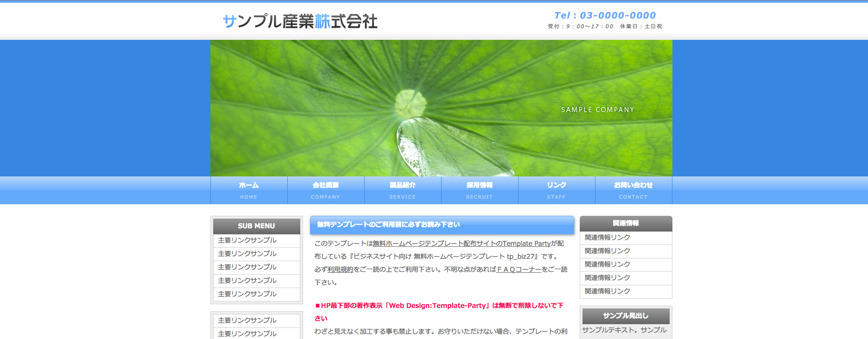Select the third 主要リンクサンプル under SUB MENU
Image resolution: width=868 pixels, height=339 pixels.
[247, 267]
